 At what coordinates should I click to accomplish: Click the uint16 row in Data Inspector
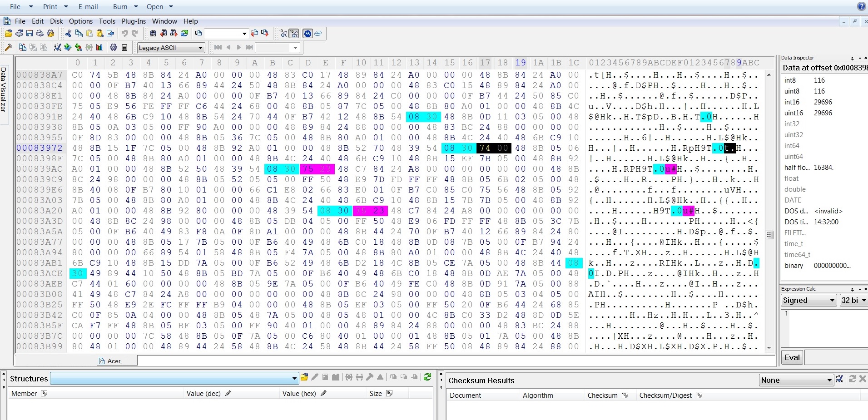(824, 113)
